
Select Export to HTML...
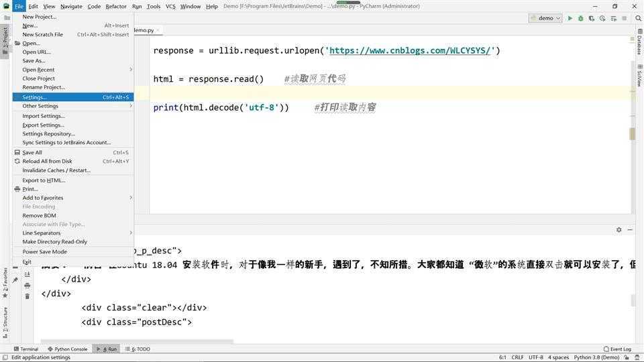coord(73,180)
